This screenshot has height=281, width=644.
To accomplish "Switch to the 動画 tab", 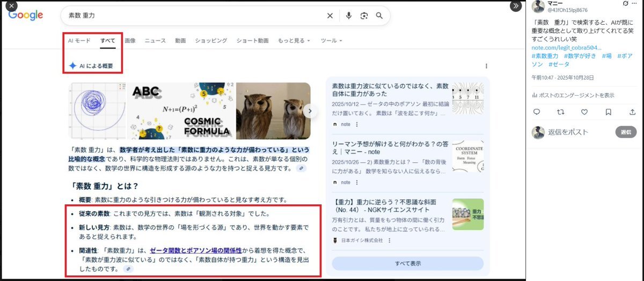I will [180, 41].
